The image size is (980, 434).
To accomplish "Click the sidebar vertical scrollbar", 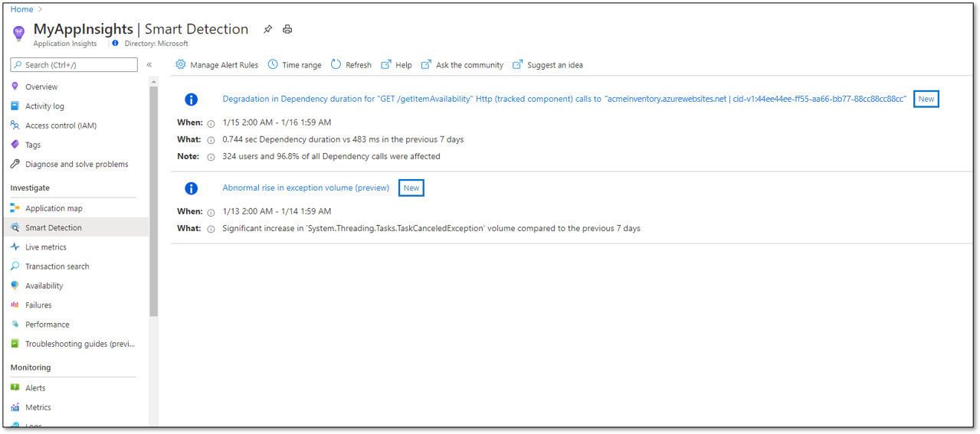I will 154,202.
